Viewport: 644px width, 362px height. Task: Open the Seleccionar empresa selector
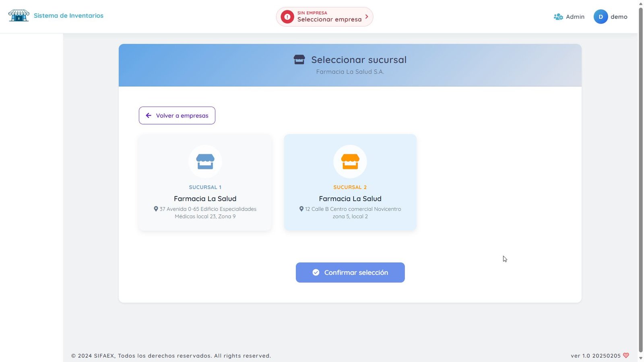324,17
